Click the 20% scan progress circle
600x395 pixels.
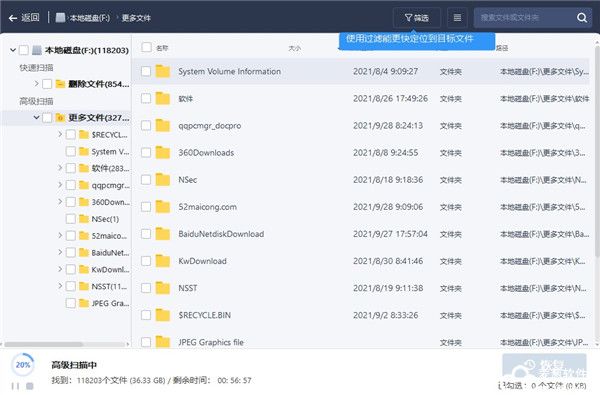(23, 364)
